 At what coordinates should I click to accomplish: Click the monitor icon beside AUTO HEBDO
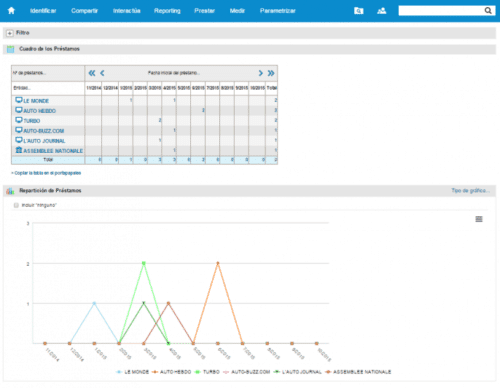pyautogui.click(x=19, y=110)
